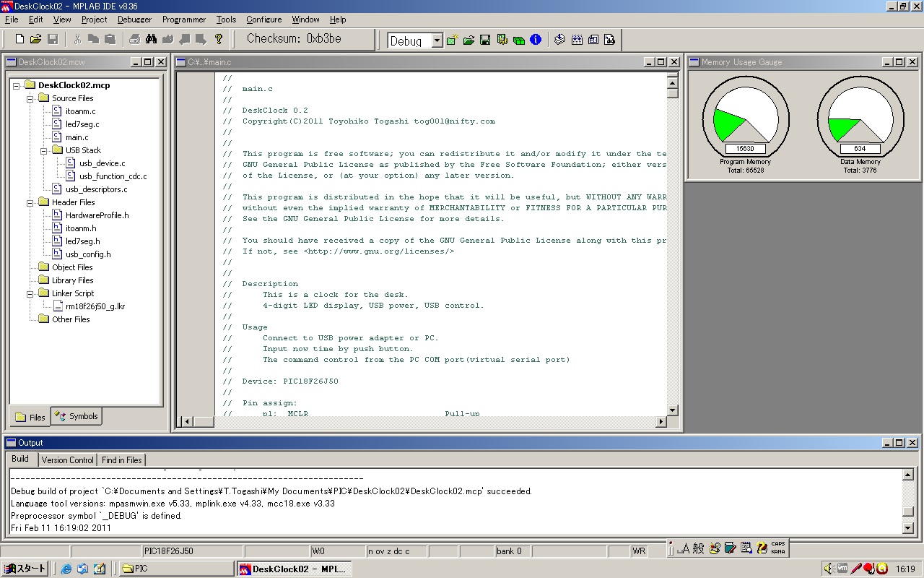Click the IME input mode A icon
The width and height of the screenshot is (924, 578).
(685, 548)
